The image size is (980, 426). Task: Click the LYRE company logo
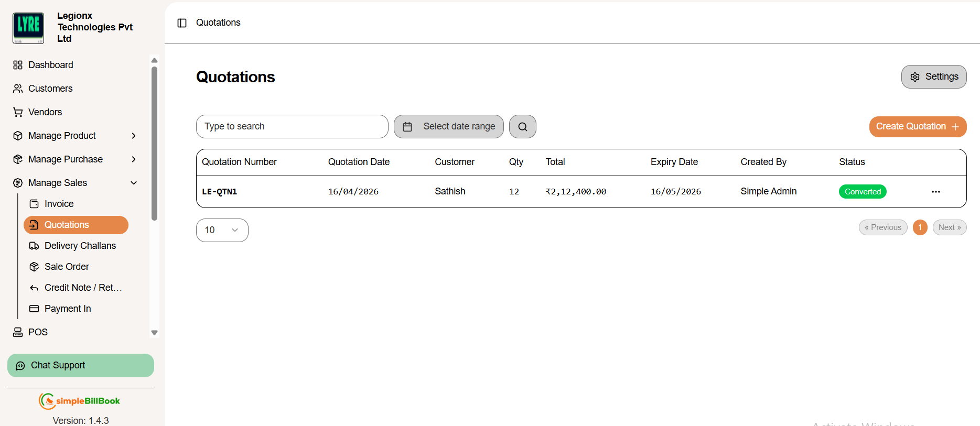[28, 28]
